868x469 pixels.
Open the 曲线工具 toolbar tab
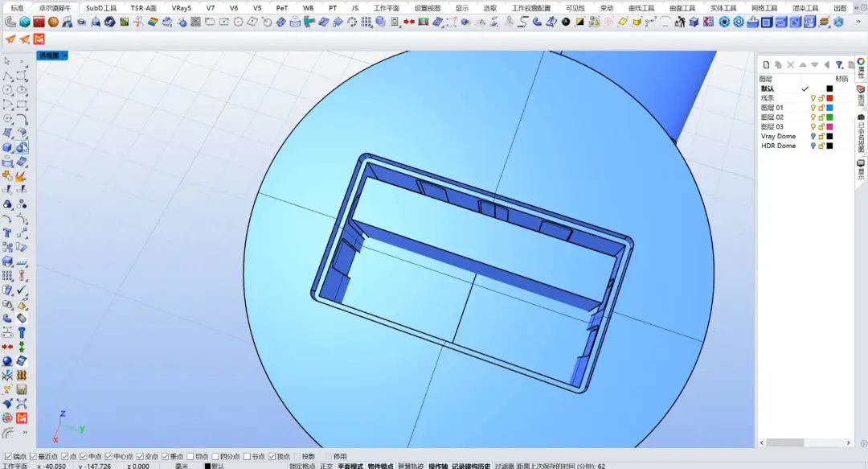click(x=641, y=8)
